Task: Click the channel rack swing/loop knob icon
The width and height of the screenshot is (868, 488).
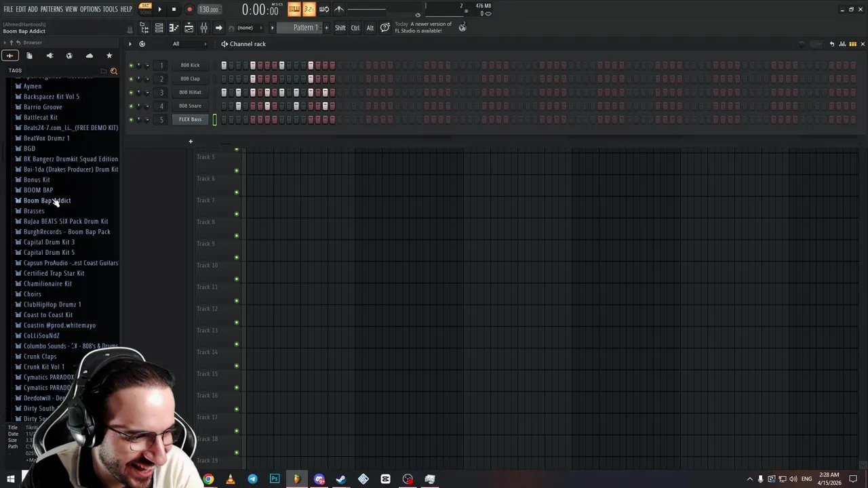Action: [142, 44]
